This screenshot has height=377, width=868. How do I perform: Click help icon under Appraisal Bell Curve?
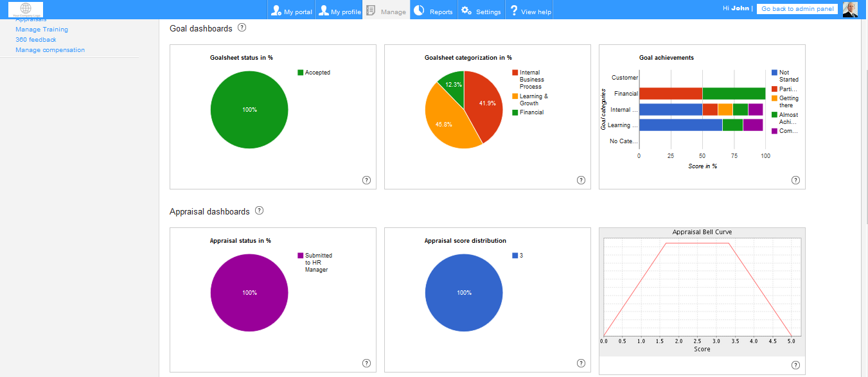[795, 365]
